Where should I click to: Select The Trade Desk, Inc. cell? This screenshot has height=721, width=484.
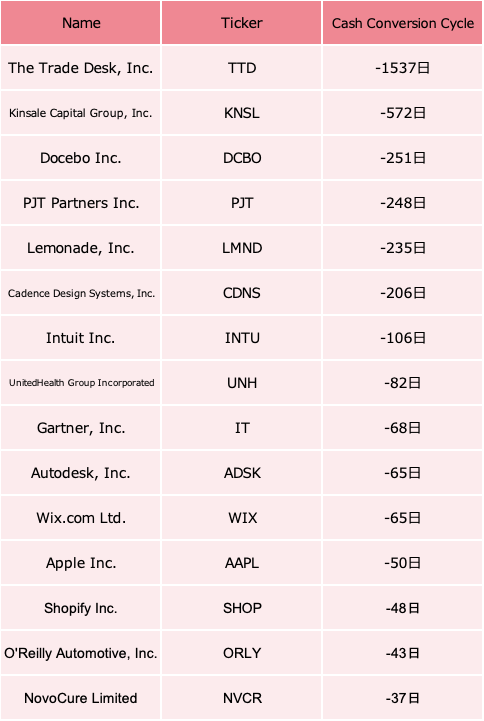pos(80,68)
